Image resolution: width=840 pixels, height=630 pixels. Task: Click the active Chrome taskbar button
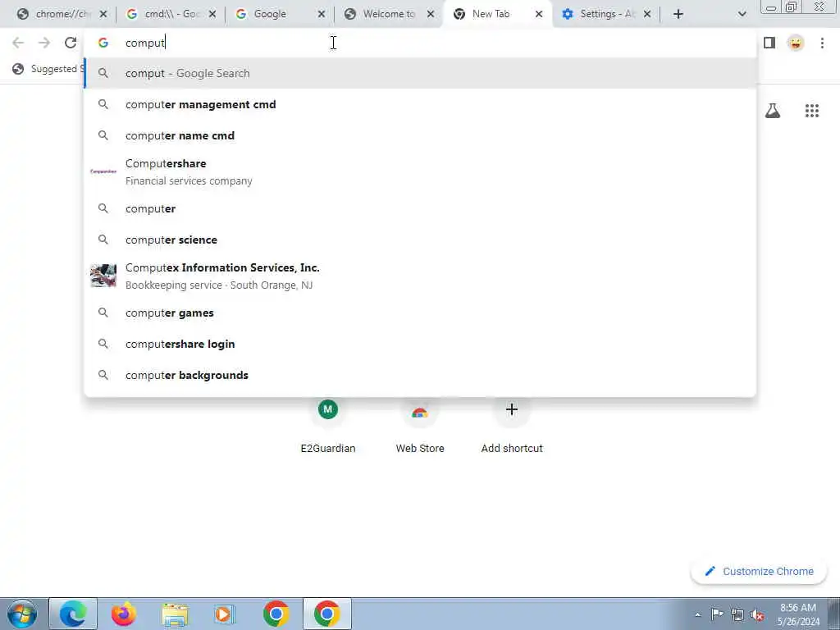326,614
